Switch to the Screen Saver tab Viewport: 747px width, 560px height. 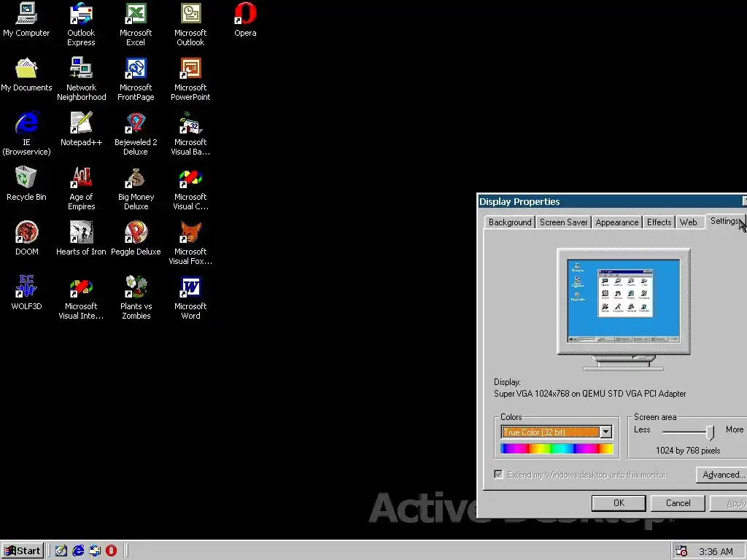tap(564, 222)
